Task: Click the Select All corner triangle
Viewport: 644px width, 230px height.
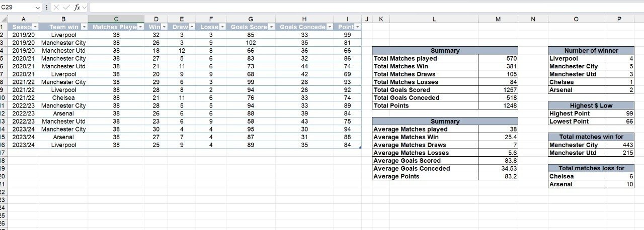Action: (x=4, y=19)
